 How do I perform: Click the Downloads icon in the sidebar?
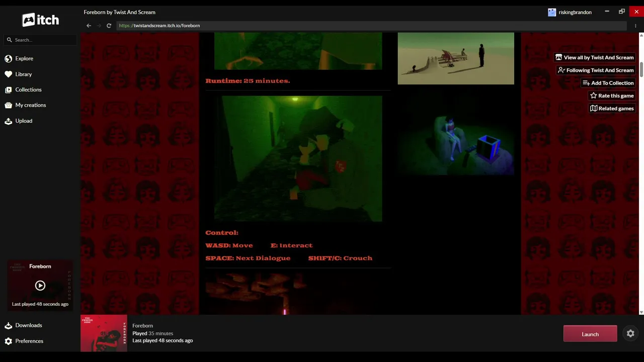pyautogui.click(x=9, y=325)
